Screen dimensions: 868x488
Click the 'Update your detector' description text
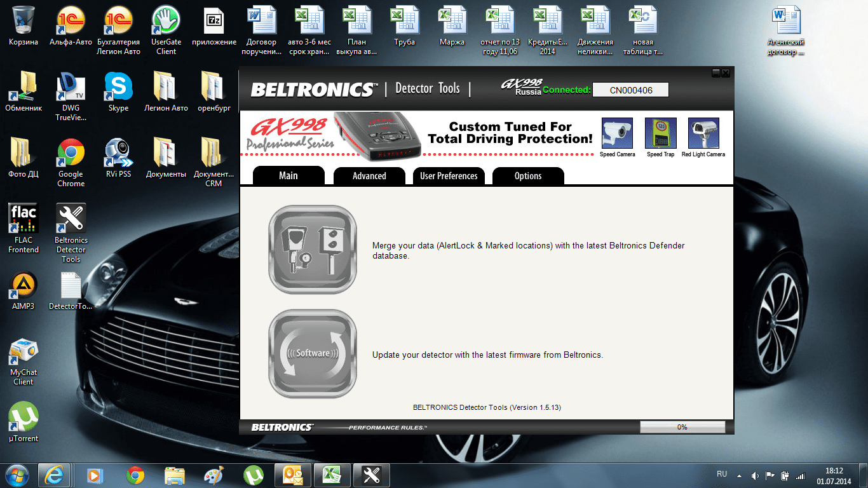(x=487, y=355)
